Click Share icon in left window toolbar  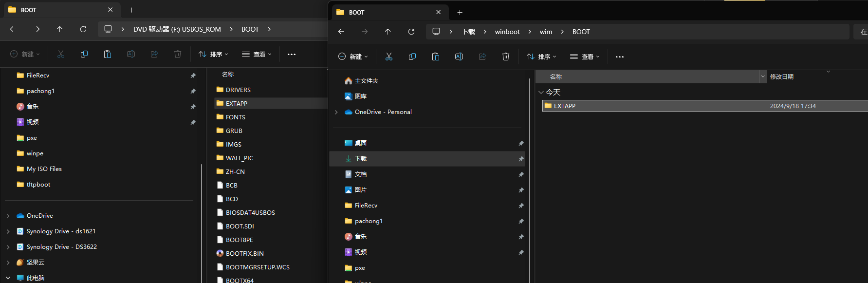click(154, 54)
